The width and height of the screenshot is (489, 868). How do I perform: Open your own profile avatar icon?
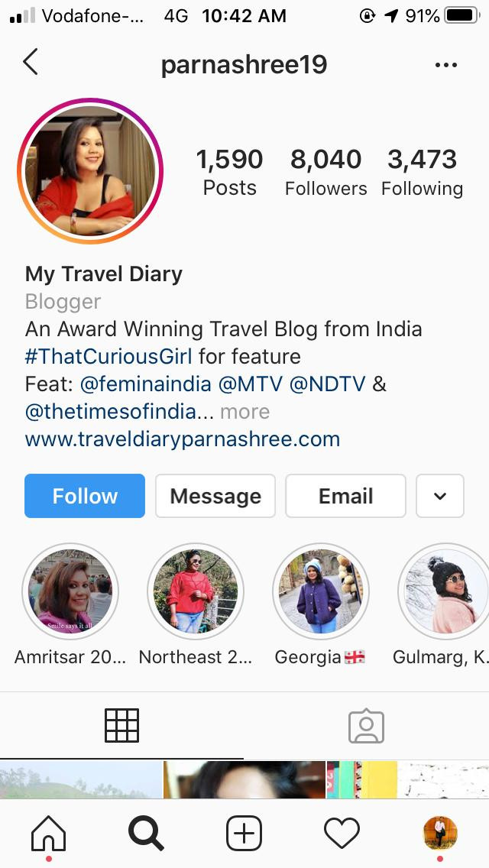pos(439,833)
